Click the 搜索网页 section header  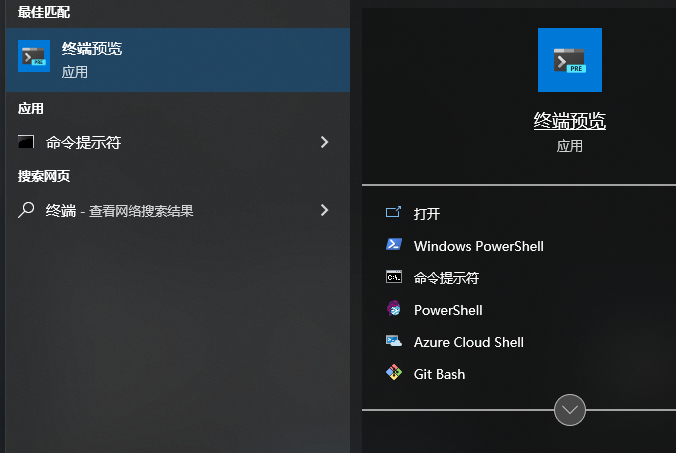[x=44, y=176]
